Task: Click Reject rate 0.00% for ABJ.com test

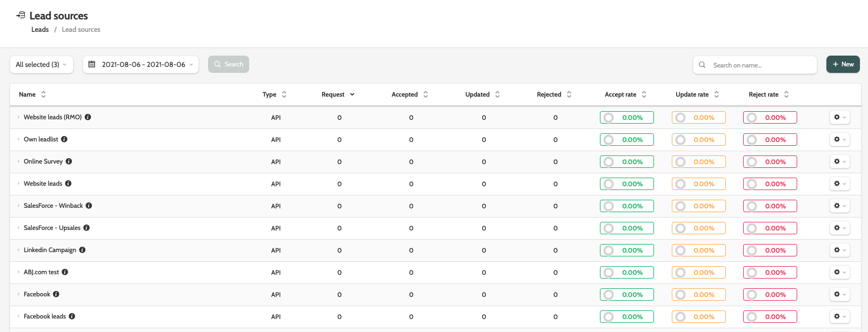Action: click(x=770, y=272)
